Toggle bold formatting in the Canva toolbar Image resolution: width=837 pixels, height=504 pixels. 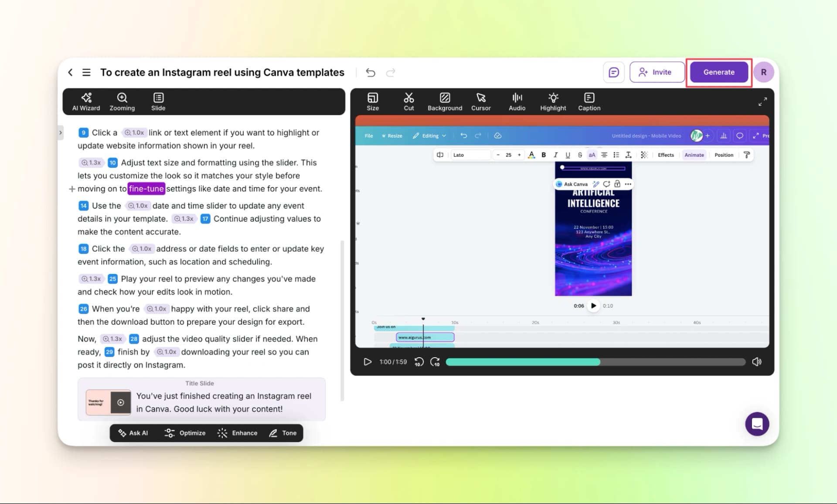[544, 155]
